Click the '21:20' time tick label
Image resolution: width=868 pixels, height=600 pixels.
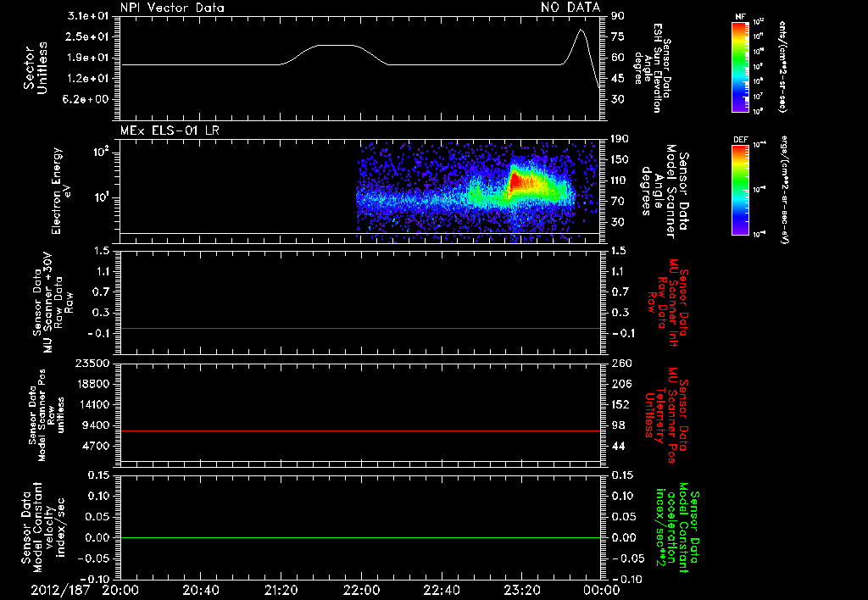281,590
